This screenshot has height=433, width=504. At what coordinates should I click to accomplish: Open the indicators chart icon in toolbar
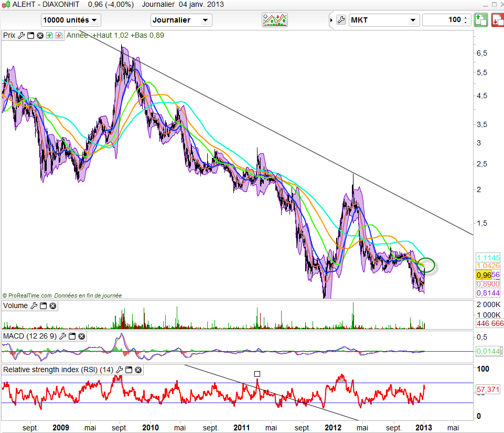pos(275,20)
